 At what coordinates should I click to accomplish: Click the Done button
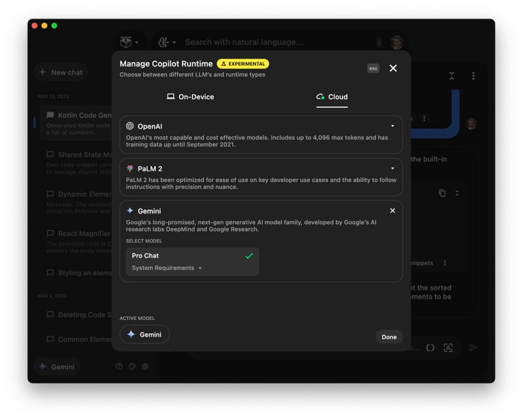[389, 337]
